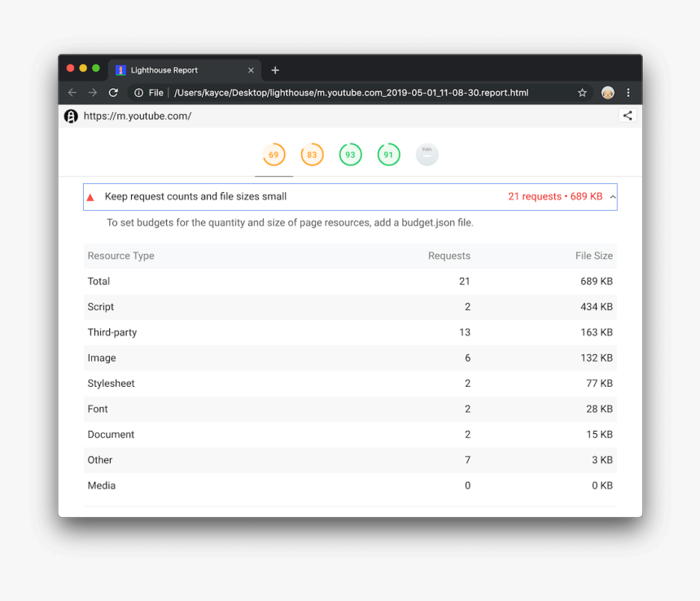Click the 689 KB Total file size cell
This screenshot has width=700, height=601.
pos(597,281)
